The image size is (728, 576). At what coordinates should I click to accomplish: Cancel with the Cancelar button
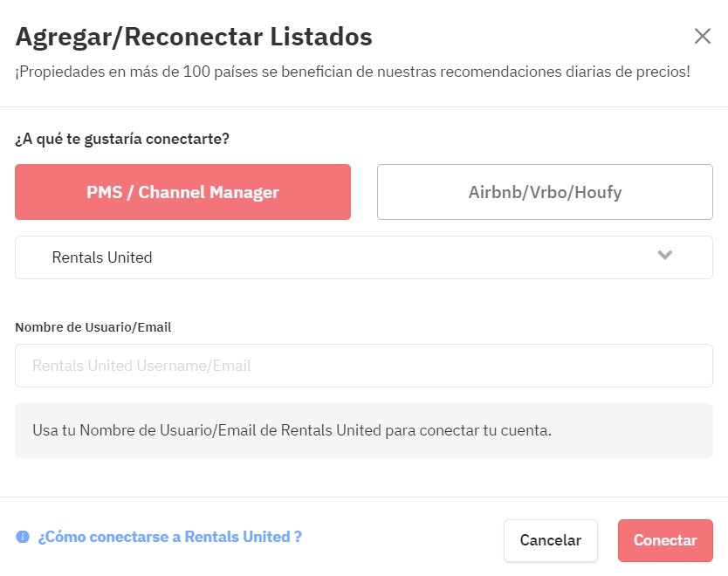(550, 540)
